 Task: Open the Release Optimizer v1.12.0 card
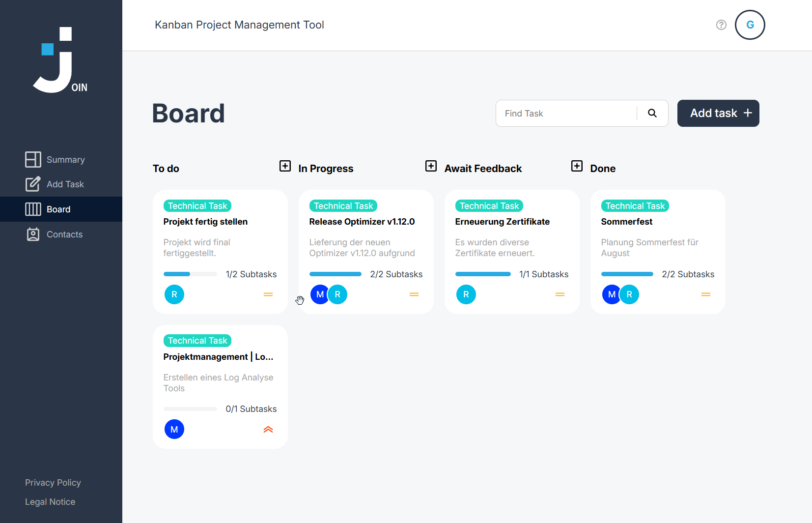366,252
